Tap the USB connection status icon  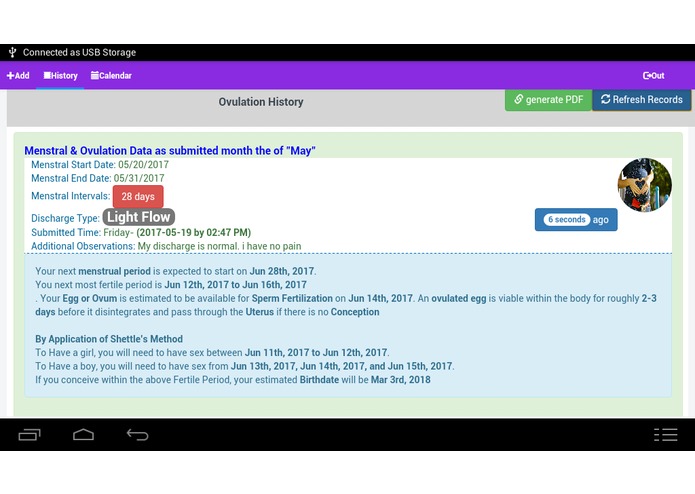12,52
